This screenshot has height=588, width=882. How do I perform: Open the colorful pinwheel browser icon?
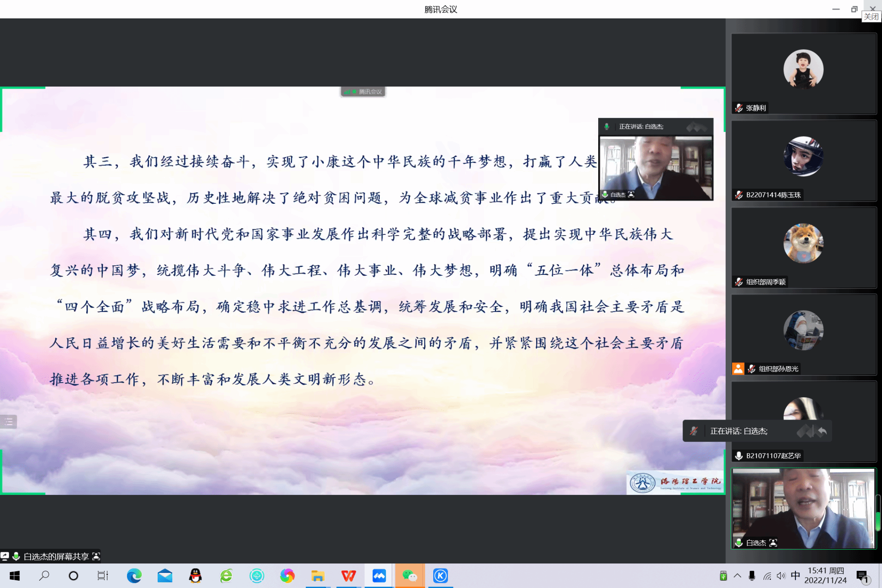pos(287,576)
